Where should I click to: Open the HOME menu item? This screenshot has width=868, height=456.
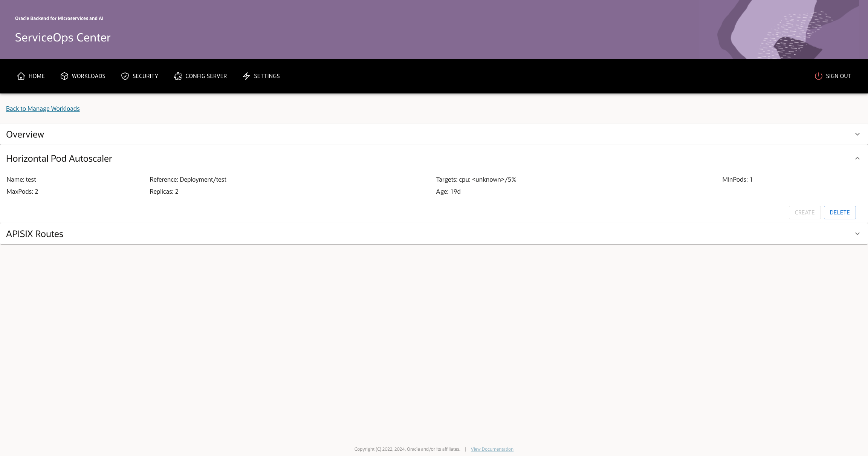coord(37,76)
